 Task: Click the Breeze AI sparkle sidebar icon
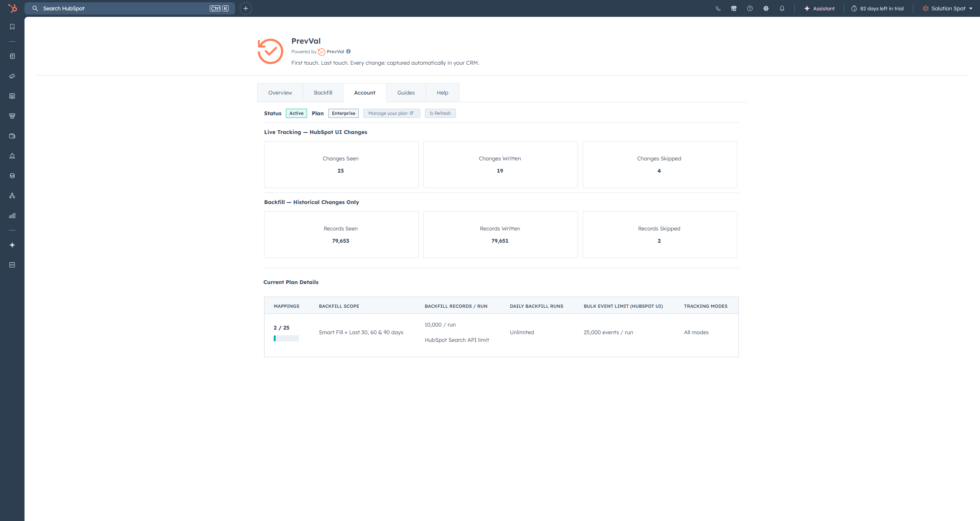(12, 245)
